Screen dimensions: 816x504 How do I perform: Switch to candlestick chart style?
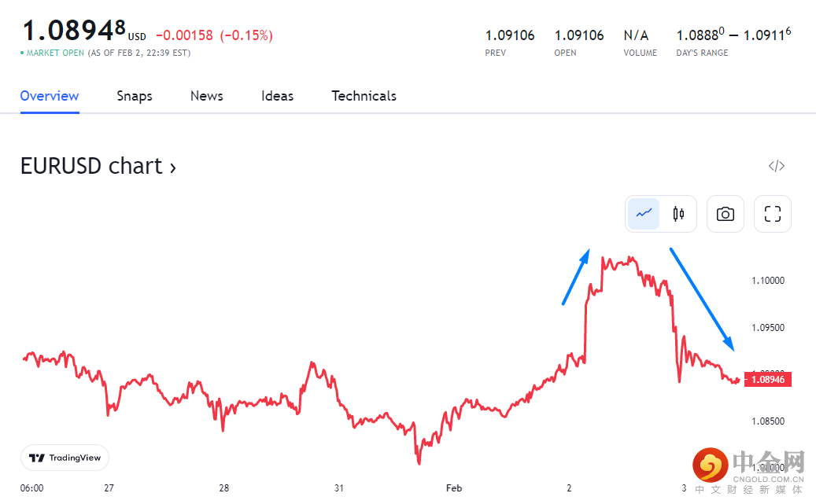click(x=678, y=214)
